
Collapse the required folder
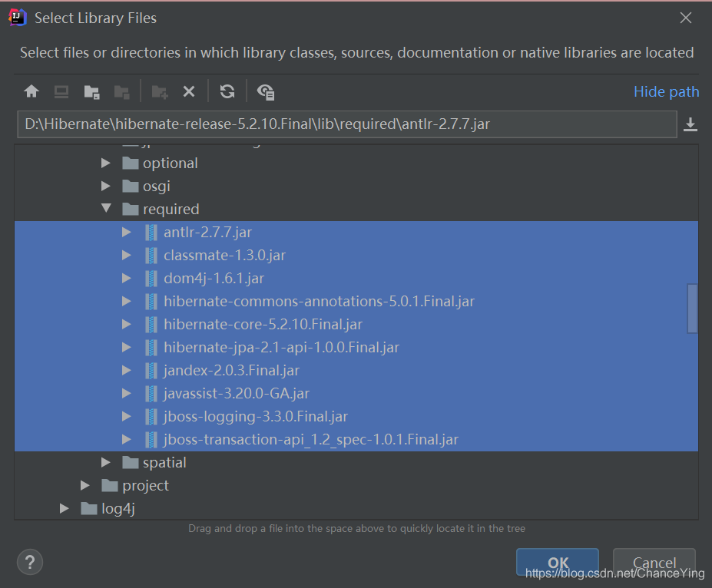pos(106,208)
